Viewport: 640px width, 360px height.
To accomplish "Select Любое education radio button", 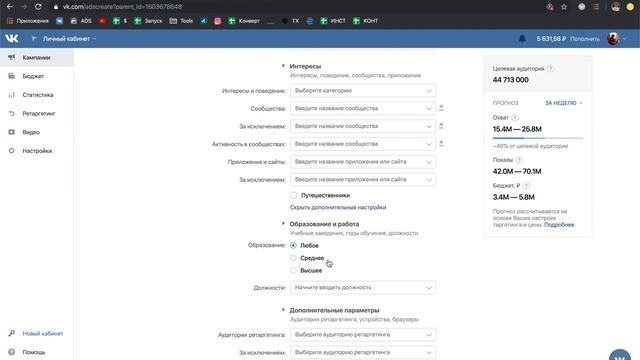I will pos(293,245).
